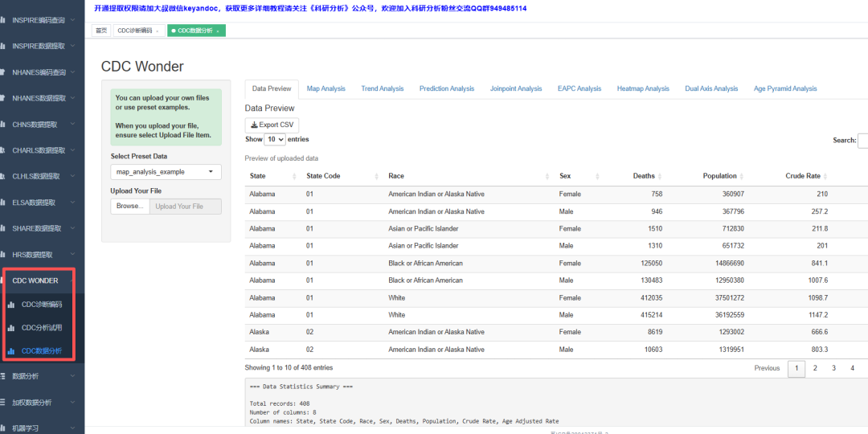Click the Population value 37501272

coord(729,298)
